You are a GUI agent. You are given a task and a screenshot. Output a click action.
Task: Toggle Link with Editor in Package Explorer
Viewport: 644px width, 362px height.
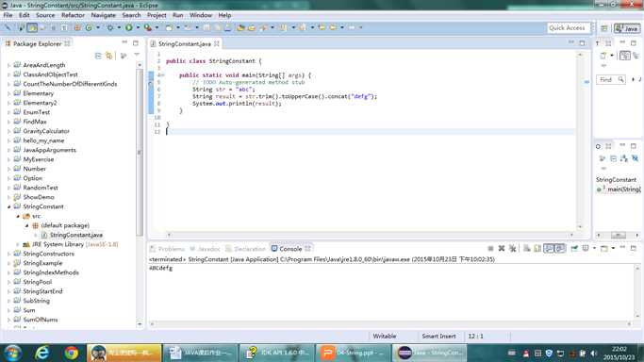tap(108, 56)
